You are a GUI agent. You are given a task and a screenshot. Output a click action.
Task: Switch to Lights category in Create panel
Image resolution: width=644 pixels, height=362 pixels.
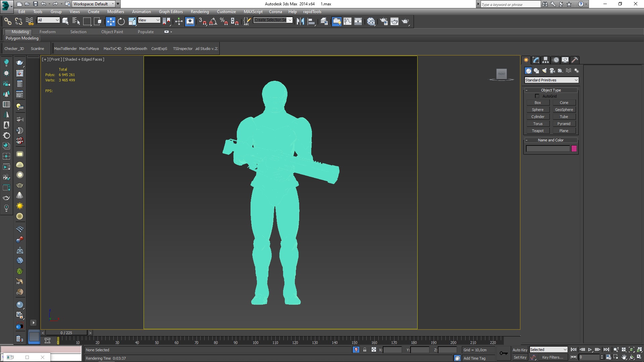coord(544,71)
